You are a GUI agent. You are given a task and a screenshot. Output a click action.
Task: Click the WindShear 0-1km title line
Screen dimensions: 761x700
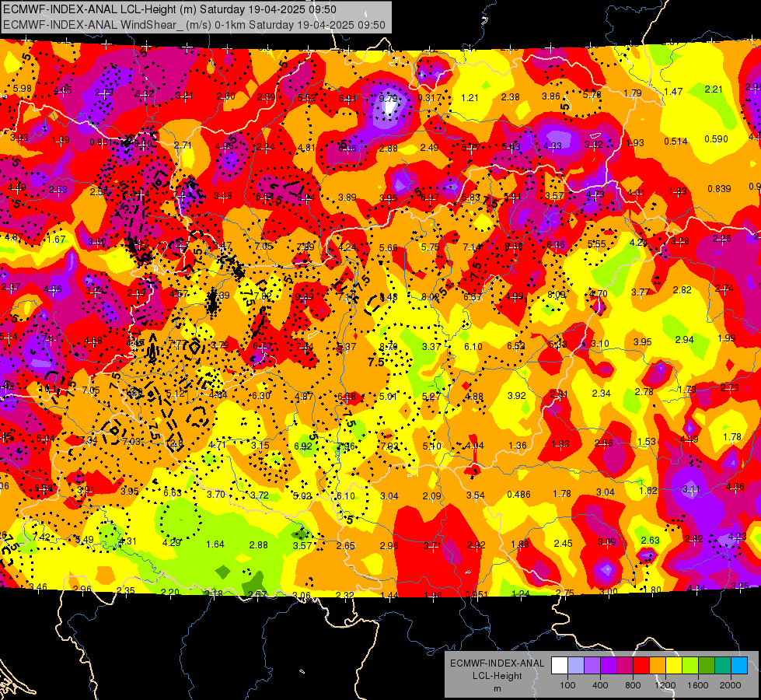194,25
